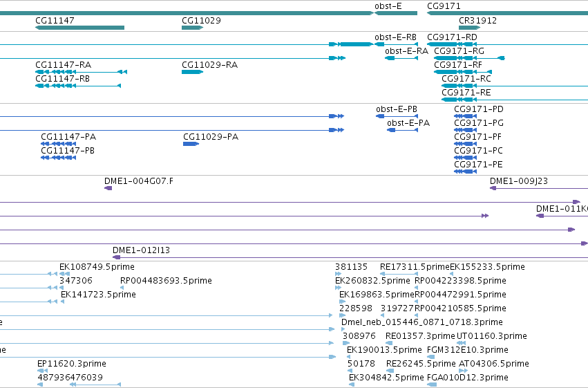
Task: Select the obst-E gene feature
Action: pyautogui.click(x=396, y=13)
